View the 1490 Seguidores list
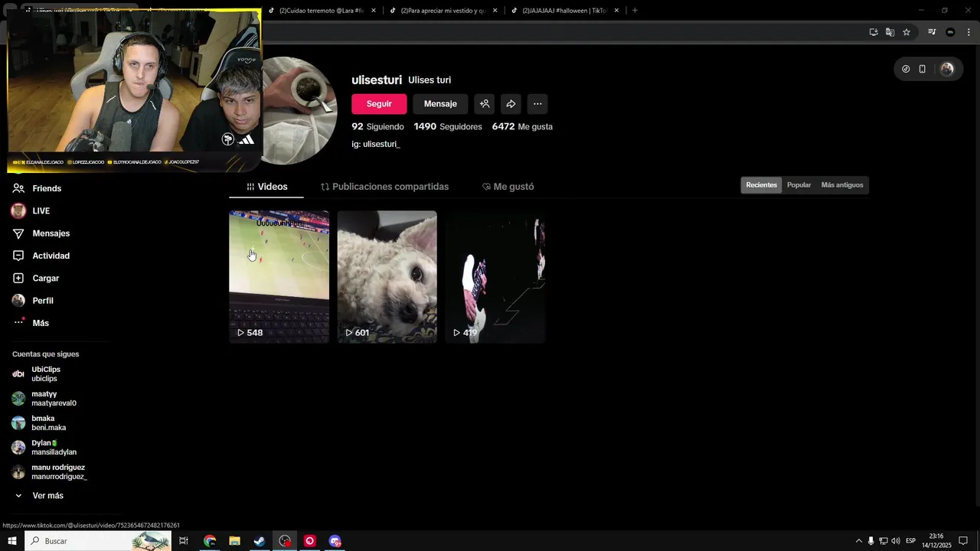 click(448, 127)
